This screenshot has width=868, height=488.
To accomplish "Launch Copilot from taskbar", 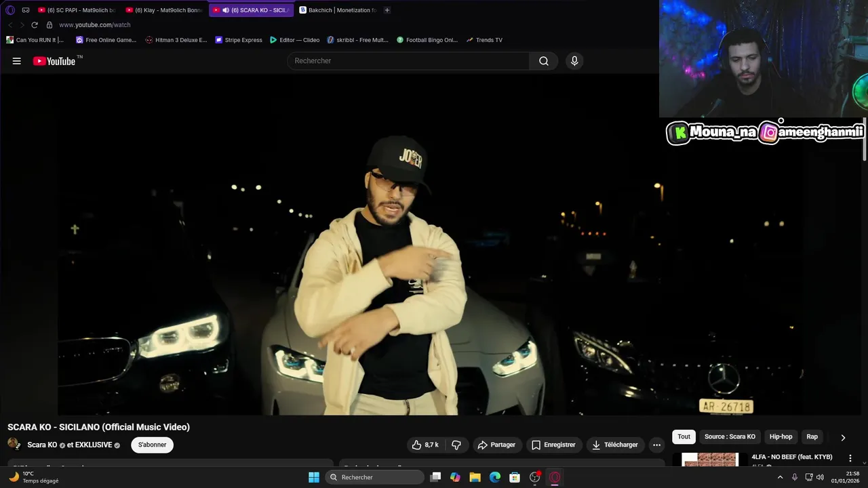I will coord(455,477).
